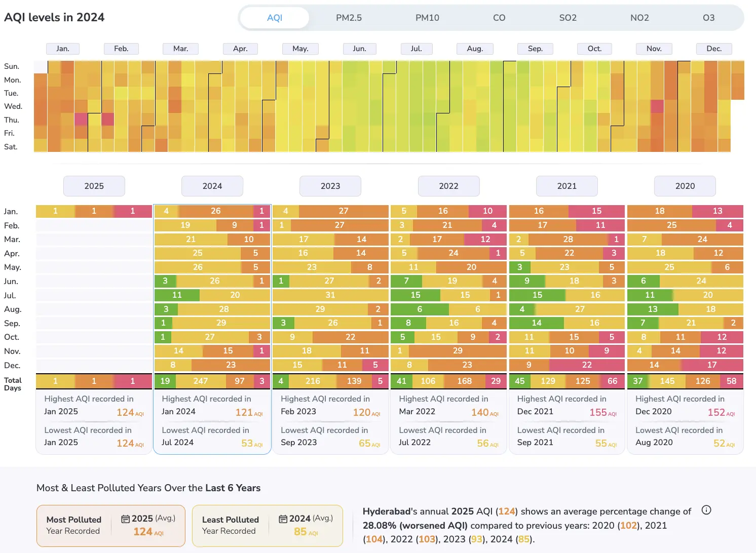Click the 140 AQI highest value for Mar 2022
Image resolution: width=756 pixels, height=553 pixels.
click(485, 412)
